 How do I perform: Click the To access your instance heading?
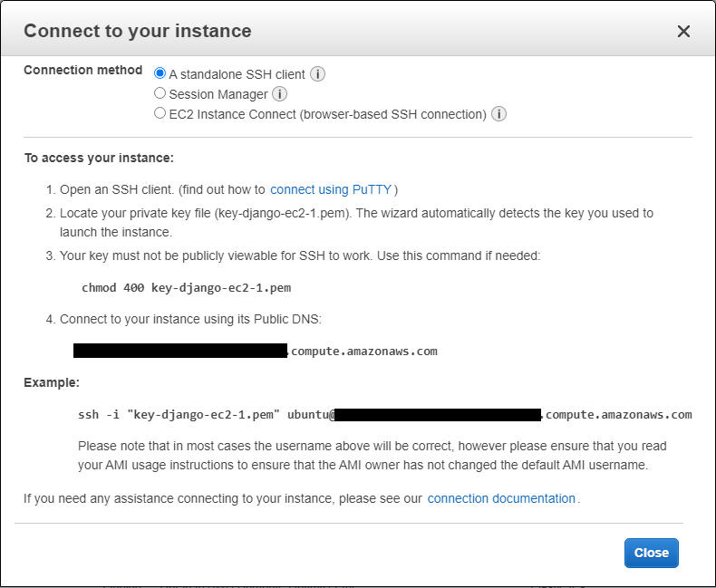[99, 158]
